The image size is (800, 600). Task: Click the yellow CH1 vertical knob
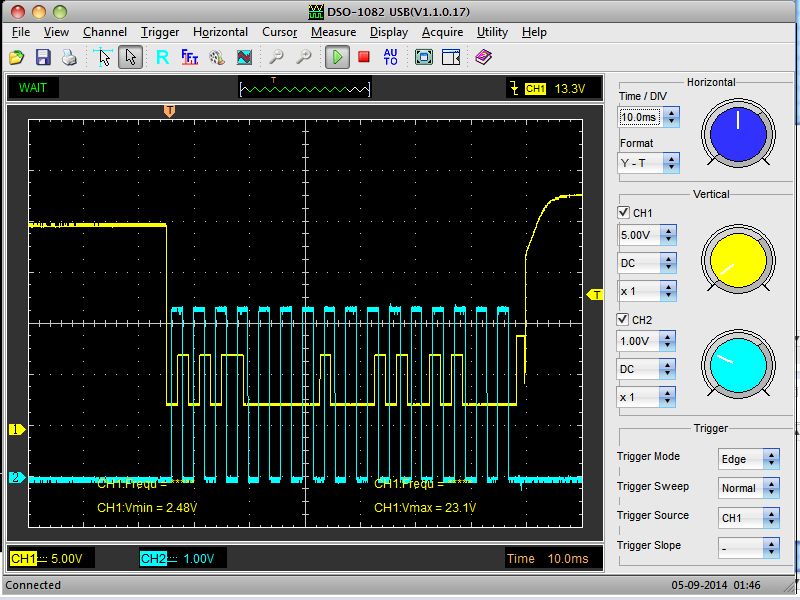(738, 260)
